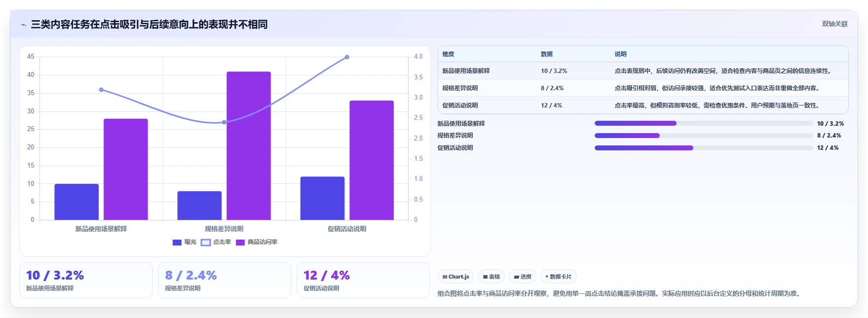Click the 数据卡片 tag

[x=558, y=277]
